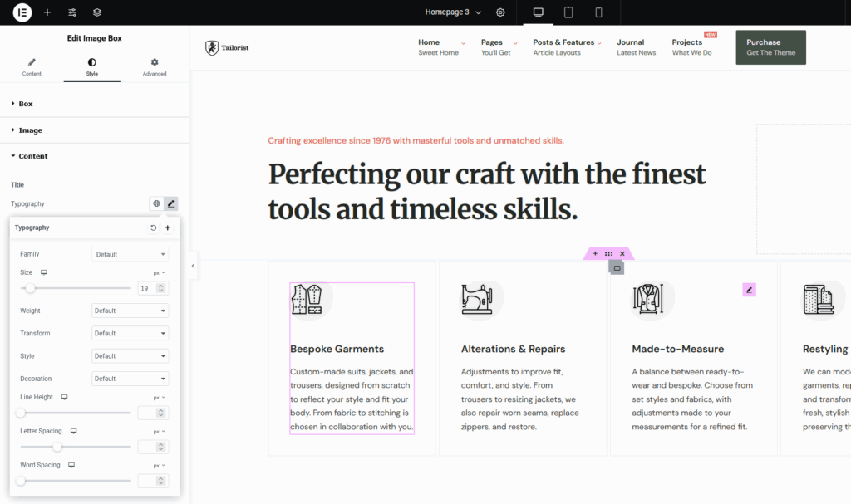Open site settings sliders icon

tap(72, 12)
